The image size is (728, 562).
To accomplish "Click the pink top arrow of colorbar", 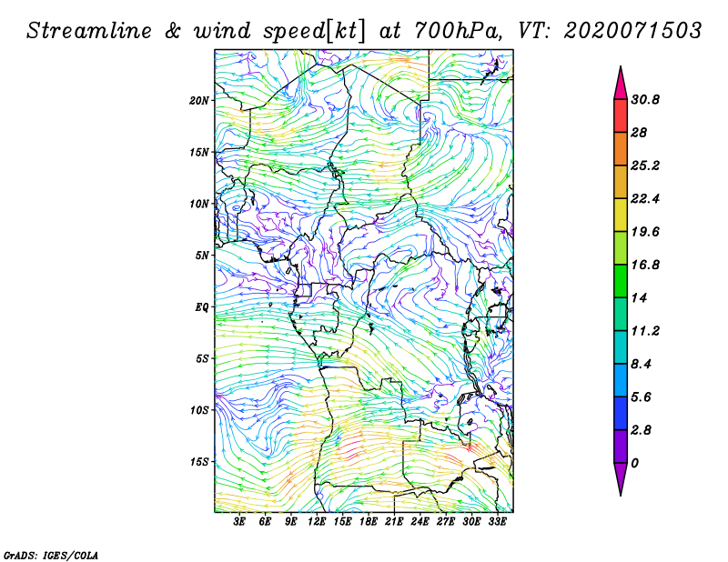I will coord(621,85).
